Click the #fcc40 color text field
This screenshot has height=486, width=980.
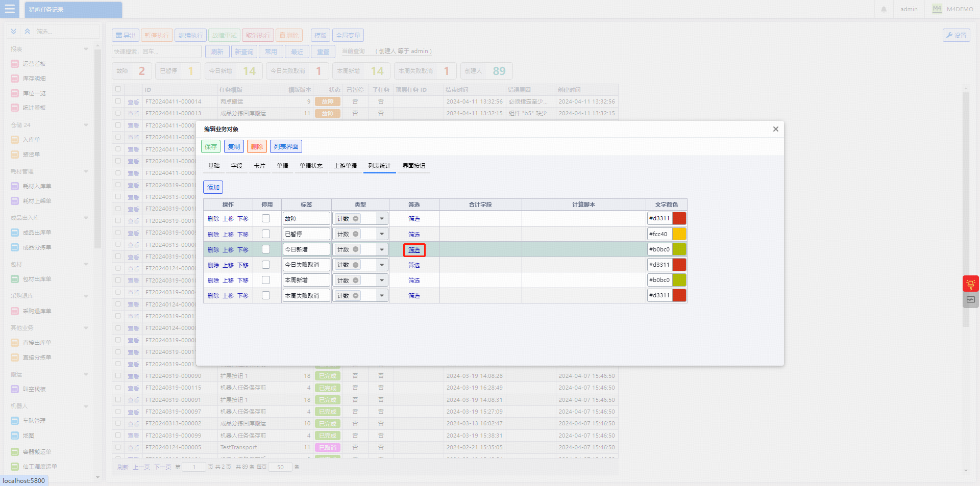click(659, 234)
